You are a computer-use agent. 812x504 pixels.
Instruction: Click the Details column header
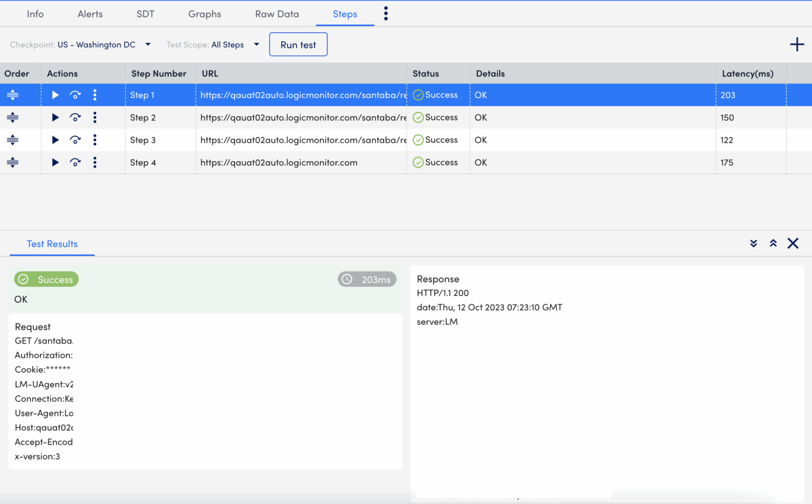pos(490,73)
